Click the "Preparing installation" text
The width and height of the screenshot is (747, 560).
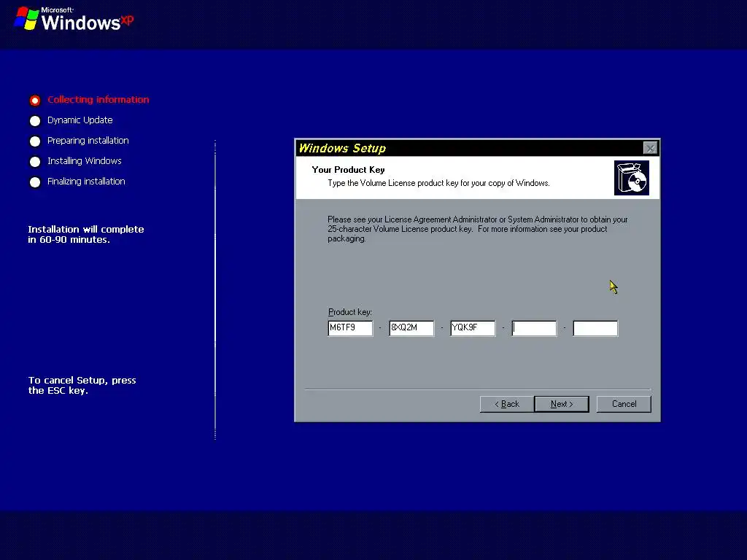[88, 141]
